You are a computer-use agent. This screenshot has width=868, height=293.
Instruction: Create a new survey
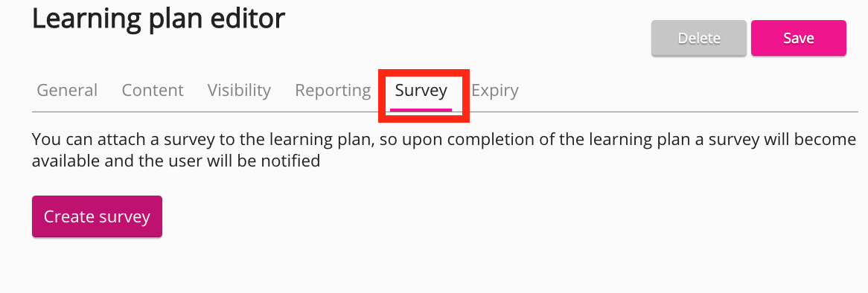point(97,216)
